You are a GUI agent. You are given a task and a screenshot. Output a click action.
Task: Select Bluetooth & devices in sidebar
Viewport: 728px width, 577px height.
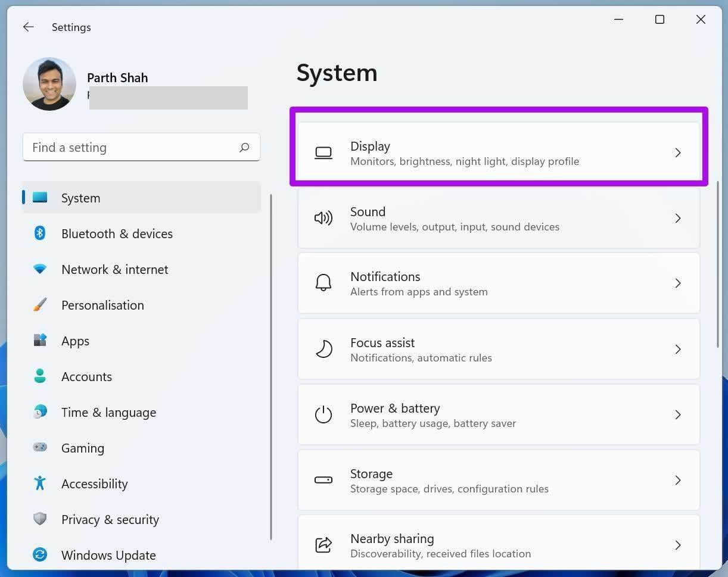pos(117,233)
